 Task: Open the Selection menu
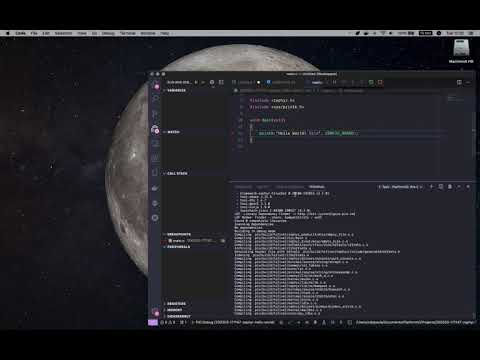63,33
